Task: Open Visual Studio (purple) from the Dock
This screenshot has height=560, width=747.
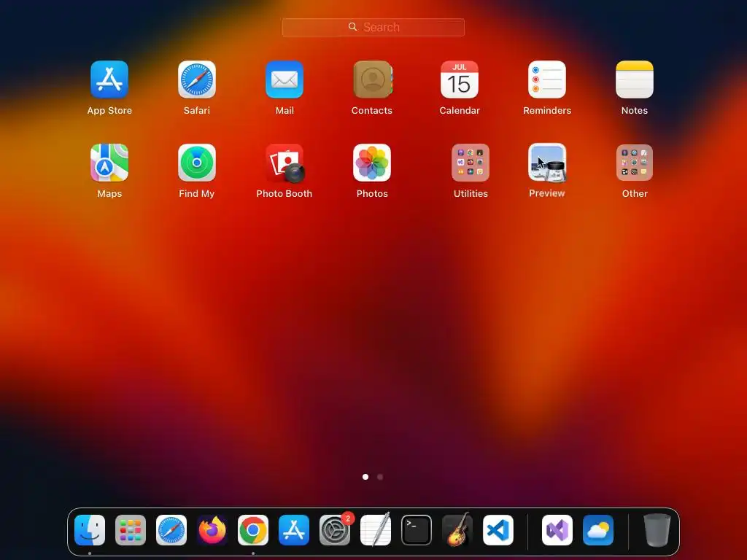Action: click(x=557, y=530)
